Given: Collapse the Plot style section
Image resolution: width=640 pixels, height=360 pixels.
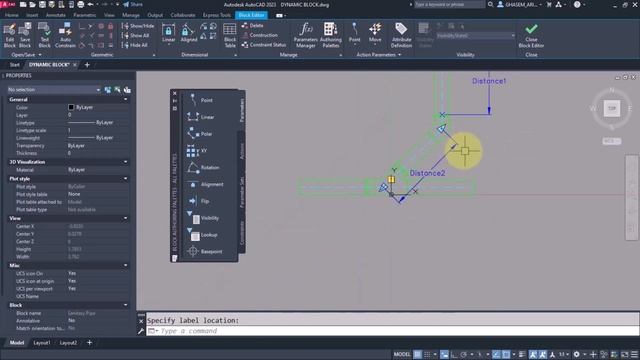Looking at the screenshot, I should pos(125,179).
